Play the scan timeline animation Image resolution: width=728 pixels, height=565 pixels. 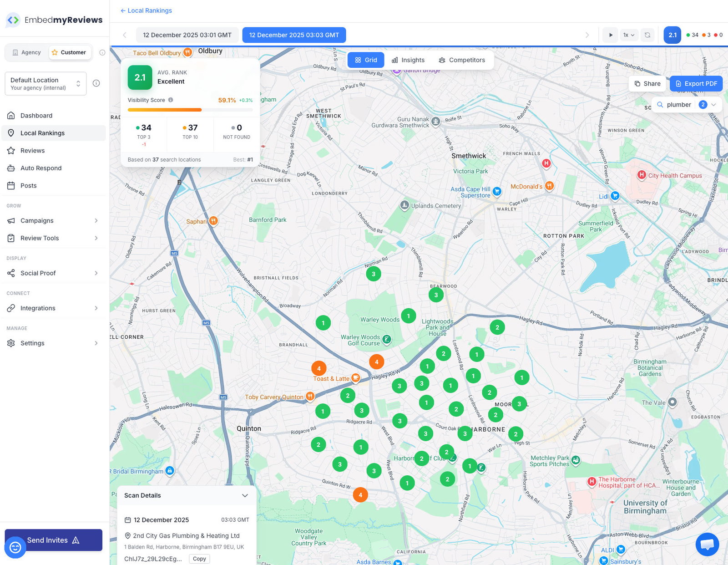pyautogui.click(x=610, y=35)
